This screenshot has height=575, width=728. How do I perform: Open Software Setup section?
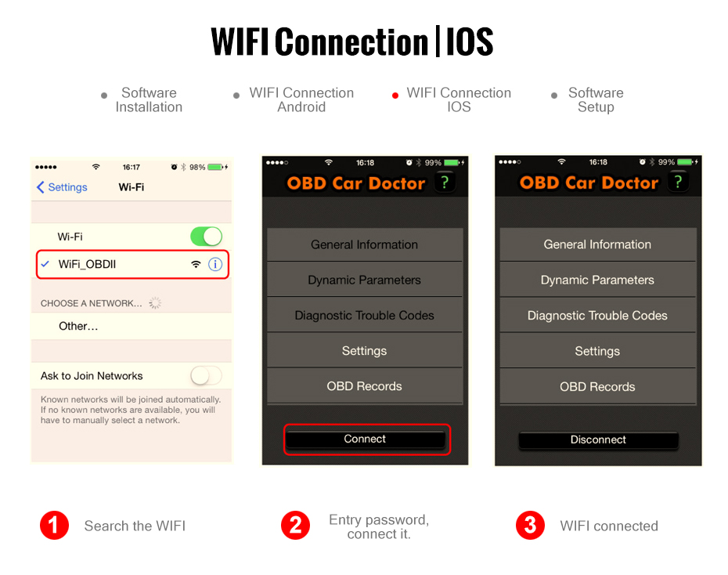(x=596, y=99)
